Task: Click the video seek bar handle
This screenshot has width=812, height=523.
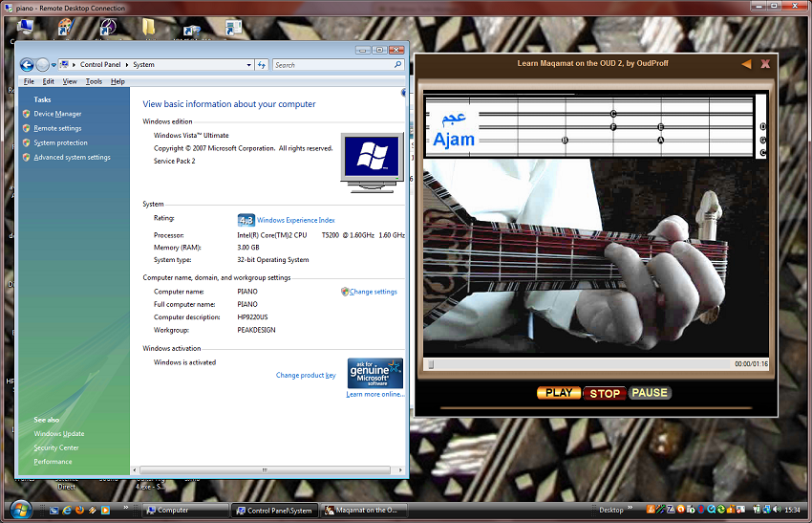Action: 431,364
